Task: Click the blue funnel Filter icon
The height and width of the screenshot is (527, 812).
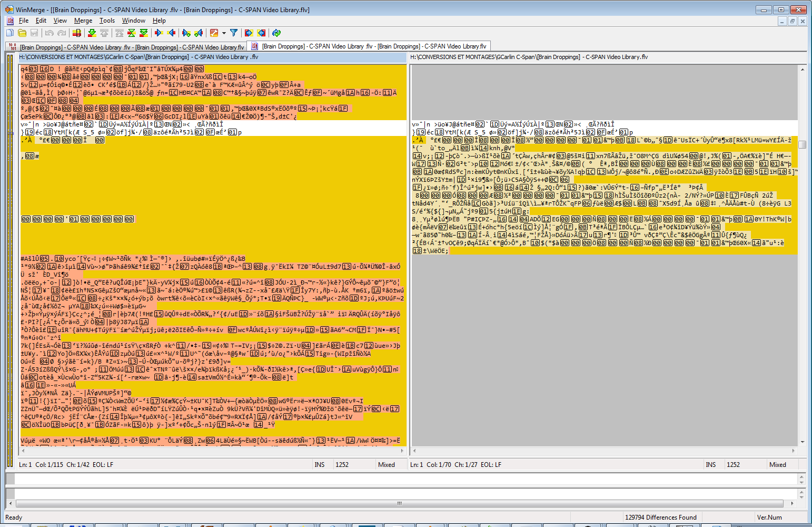Action: pyautogui.click(x=234, y=33)
